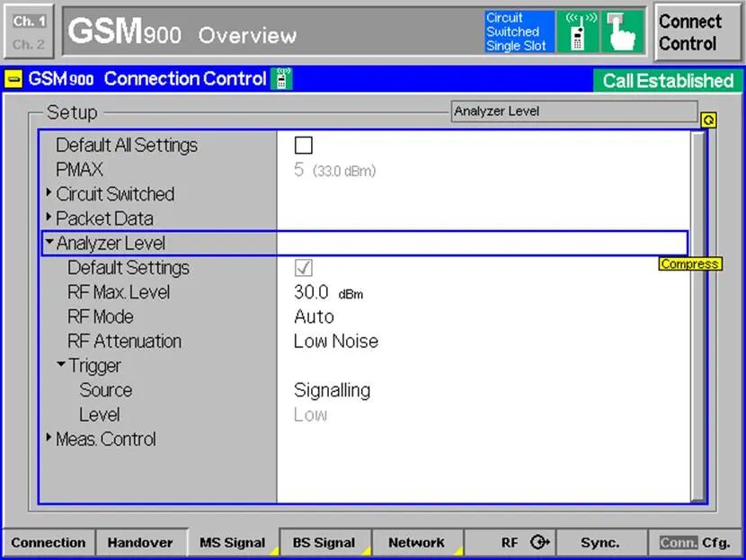Expand the Packet Data tree node
The image size is (746, 560).
point(49,217)
